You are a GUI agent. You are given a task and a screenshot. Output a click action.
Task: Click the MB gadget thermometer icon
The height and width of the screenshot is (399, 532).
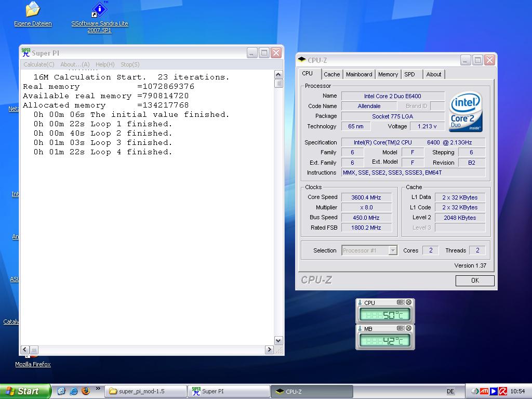[x=360, y=328]
